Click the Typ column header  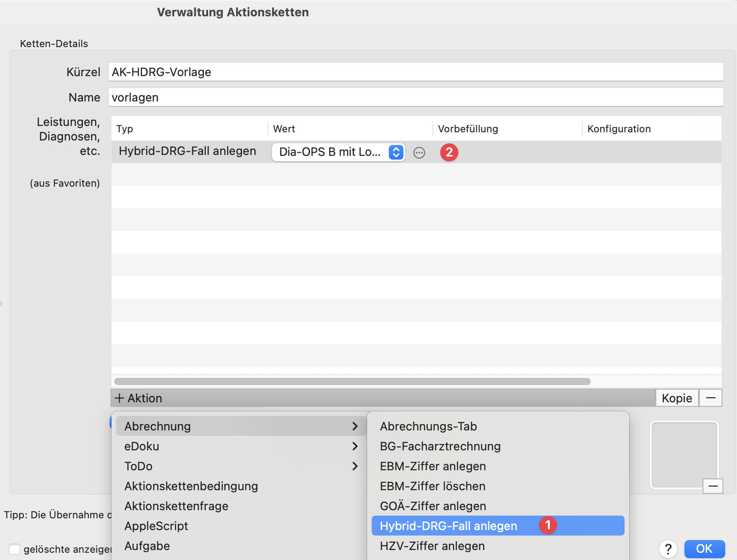189,129
